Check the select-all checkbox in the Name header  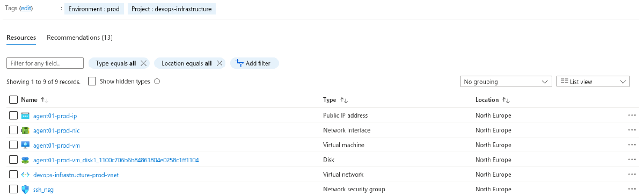coord(13,100)
